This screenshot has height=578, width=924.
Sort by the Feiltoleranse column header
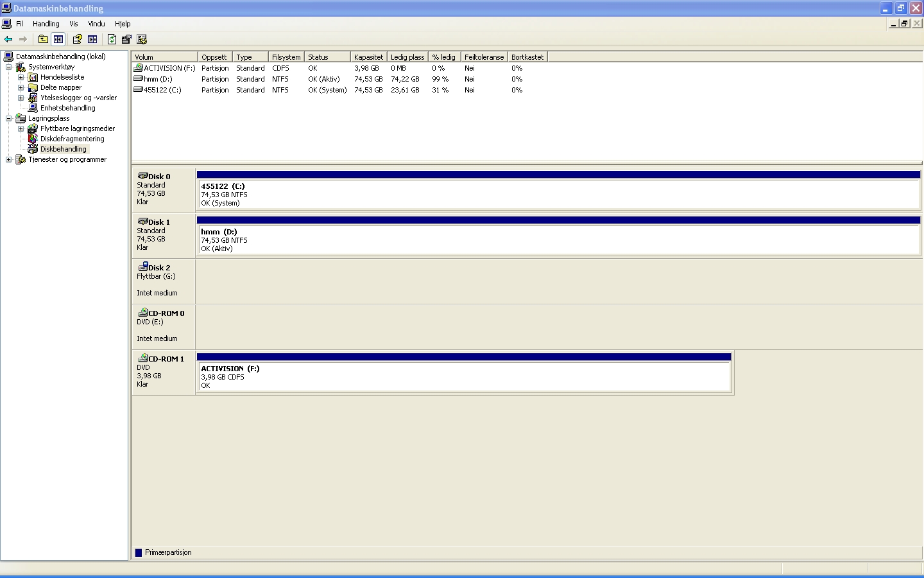pyautogui.click(x=484, y=57)
